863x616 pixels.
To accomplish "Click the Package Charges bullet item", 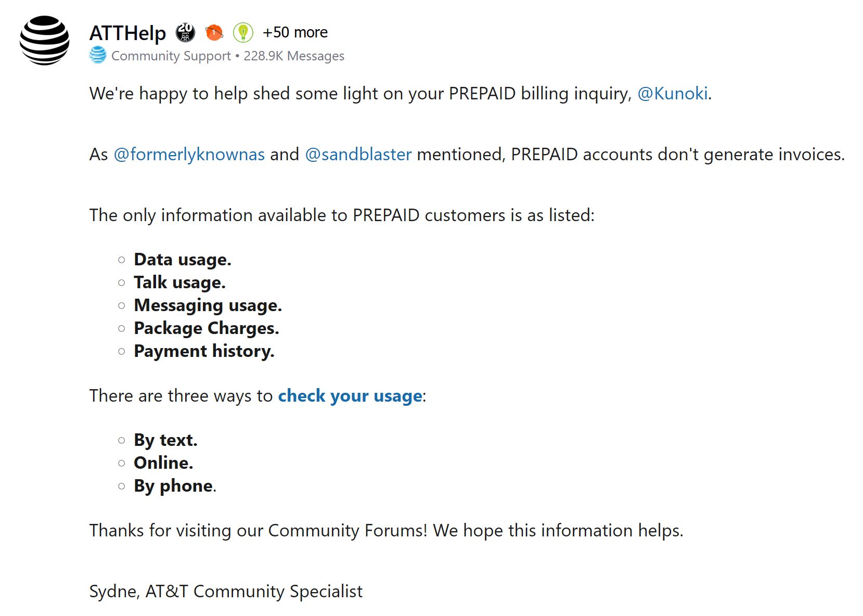I will pos(207,328).
